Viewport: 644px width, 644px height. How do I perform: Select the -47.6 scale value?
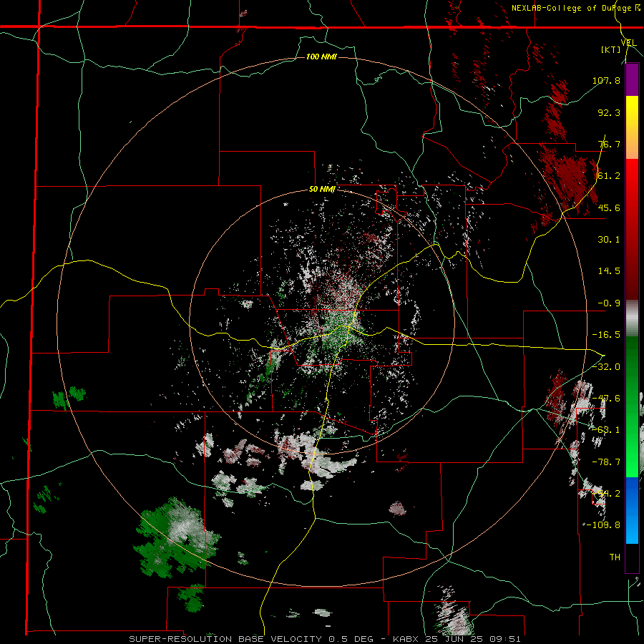606,399
